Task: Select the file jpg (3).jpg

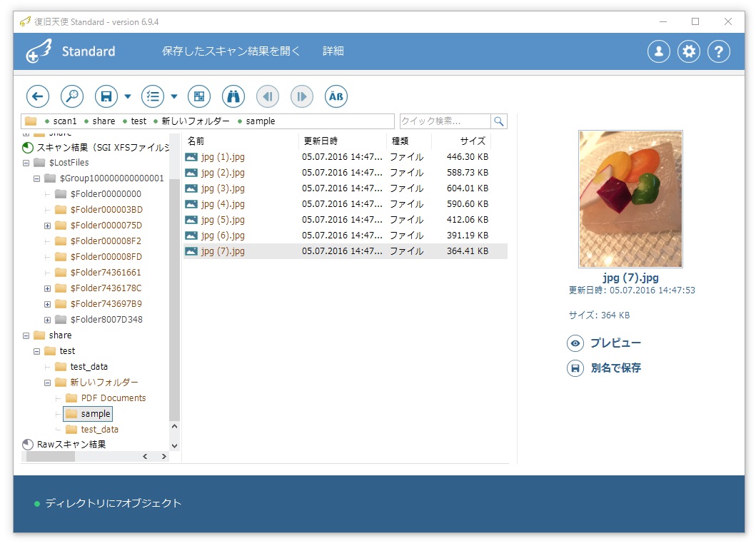Action: pos(346,188)
